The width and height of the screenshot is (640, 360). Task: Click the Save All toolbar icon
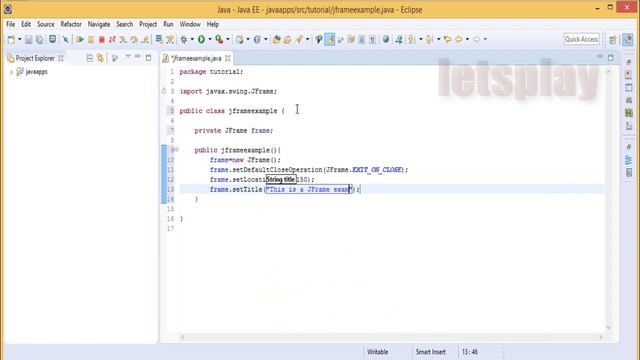point(40,40)
